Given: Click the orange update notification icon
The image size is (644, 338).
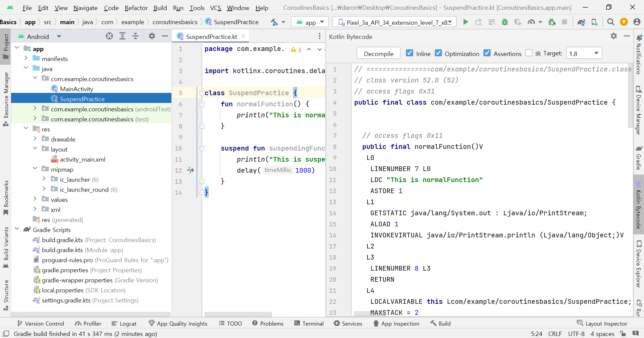Looking at the screenshot, I should point(624,22).
